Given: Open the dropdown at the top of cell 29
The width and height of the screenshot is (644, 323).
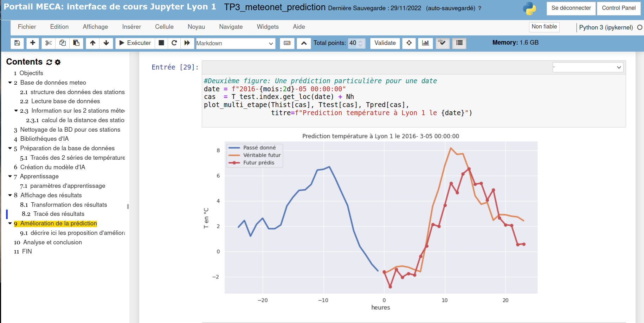Looking at the screenshot, I should click(x=588, y=67).
